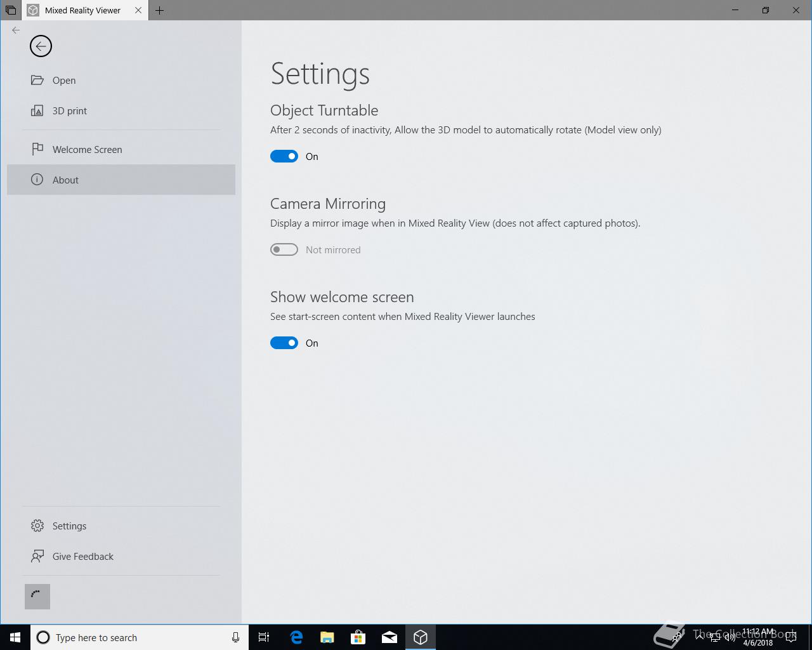Click the Settings page title
Screen dimensions: 812x650
click(x=320, y=74)
